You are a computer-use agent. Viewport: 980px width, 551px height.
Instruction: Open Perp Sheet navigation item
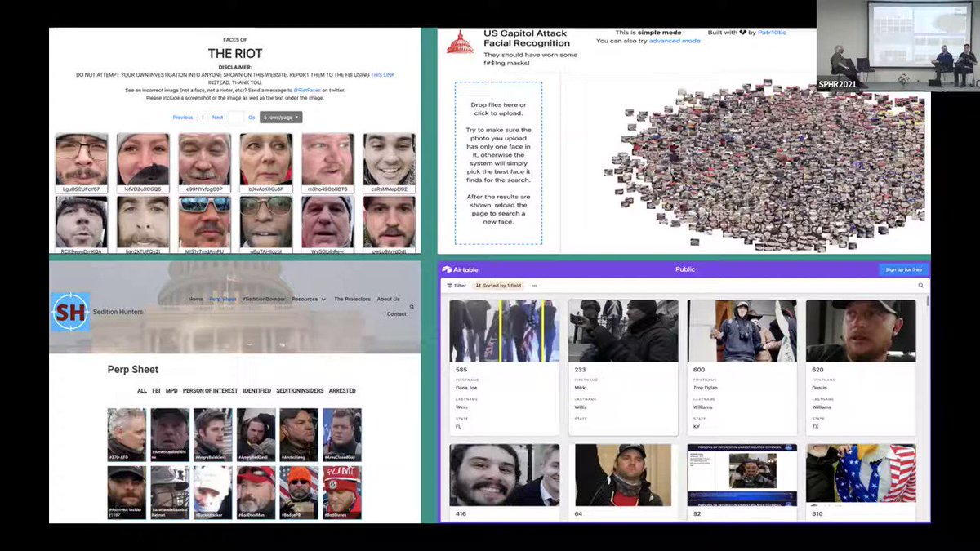click(x=223, y=300)
